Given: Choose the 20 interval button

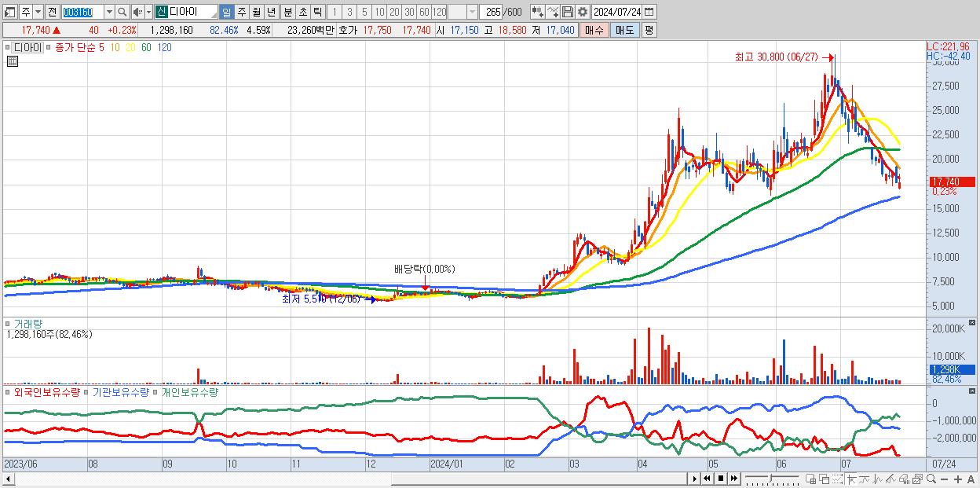Looking at the screenshot, I should pyautogui.click(x=394, y=12).
